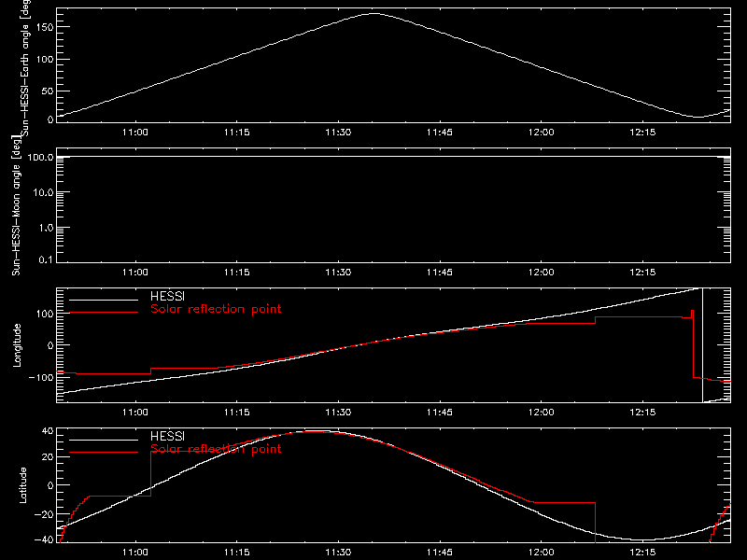The height and width of the screenshot is (560, 747).
Task: Click the Sun-HESSI-Earth angle axis title
Action: (x=25, y=66)
